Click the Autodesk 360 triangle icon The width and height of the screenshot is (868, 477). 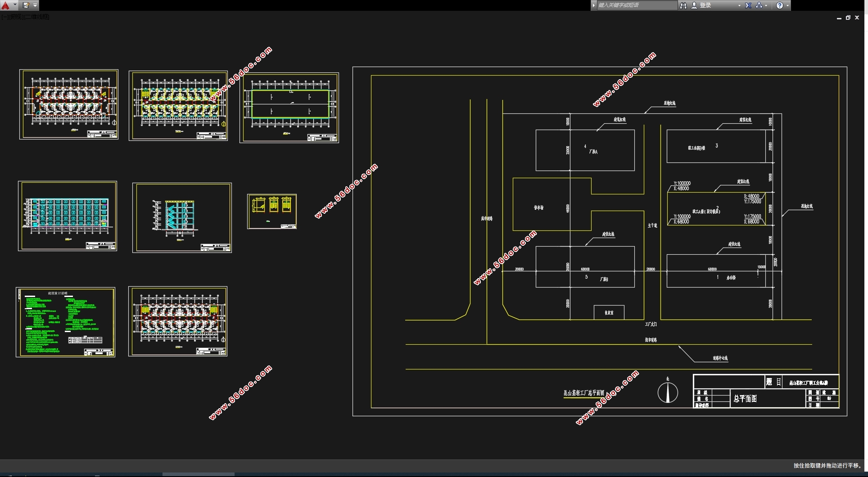[759, 5]
